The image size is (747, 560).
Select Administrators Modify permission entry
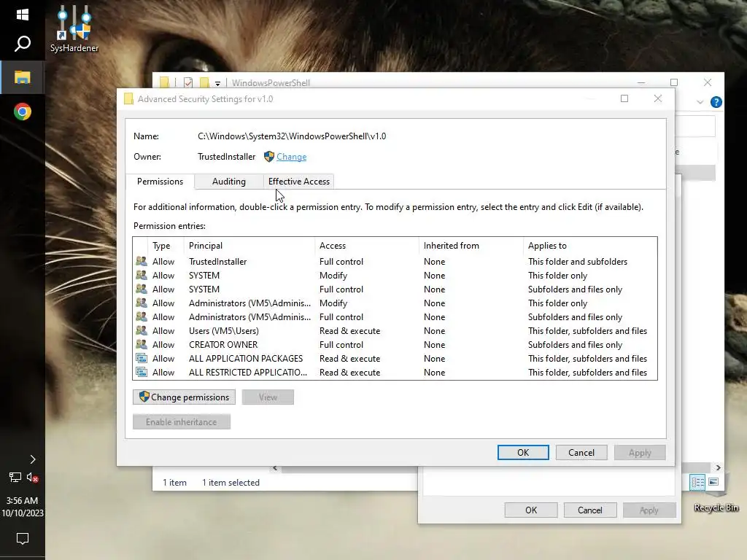point(395,303)
